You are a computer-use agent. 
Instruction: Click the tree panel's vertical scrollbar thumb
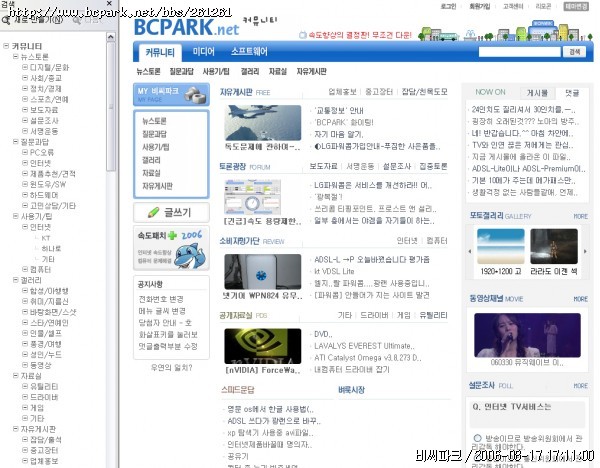(111, 106)
